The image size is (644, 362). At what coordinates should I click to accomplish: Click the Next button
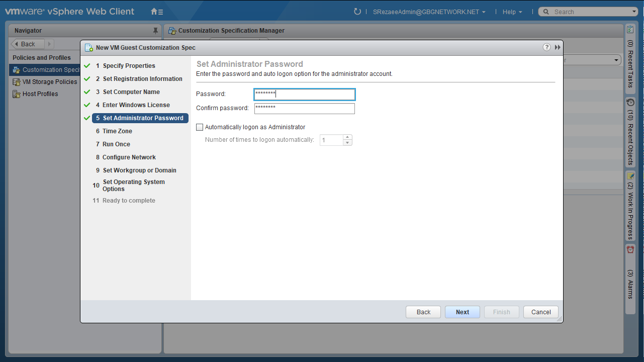point(462,312)
